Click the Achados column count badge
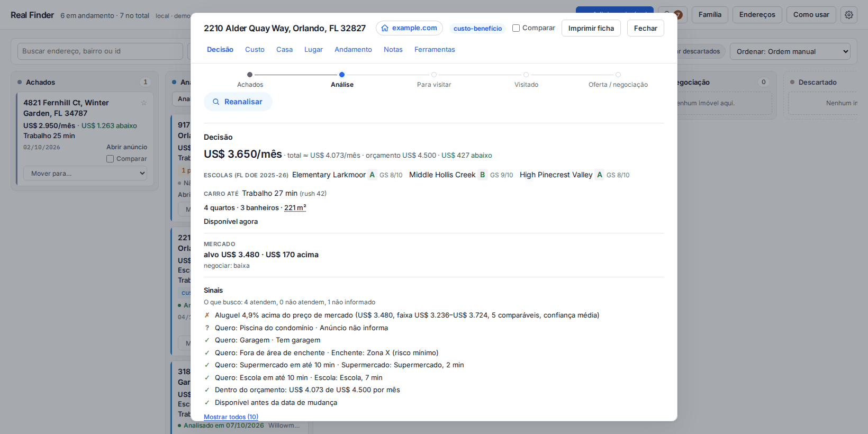The image size is (868, 434). click(x=145, y=82)
